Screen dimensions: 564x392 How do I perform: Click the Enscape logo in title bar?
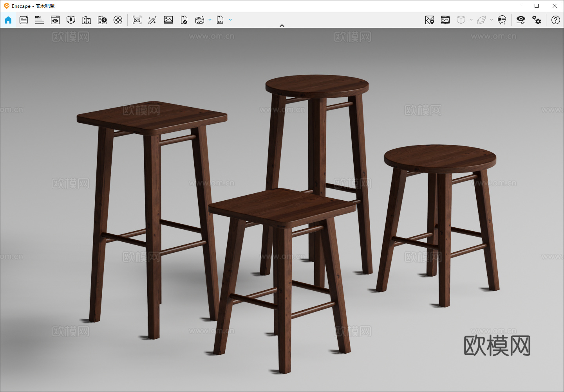tap(7, 6)
